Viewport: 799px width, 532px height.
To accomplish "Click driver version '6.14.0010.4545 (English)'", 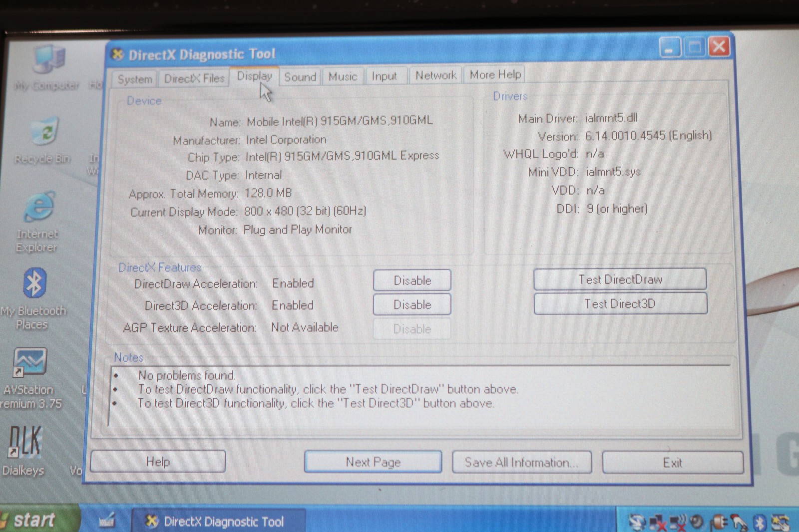I will [x=648, y=135].
